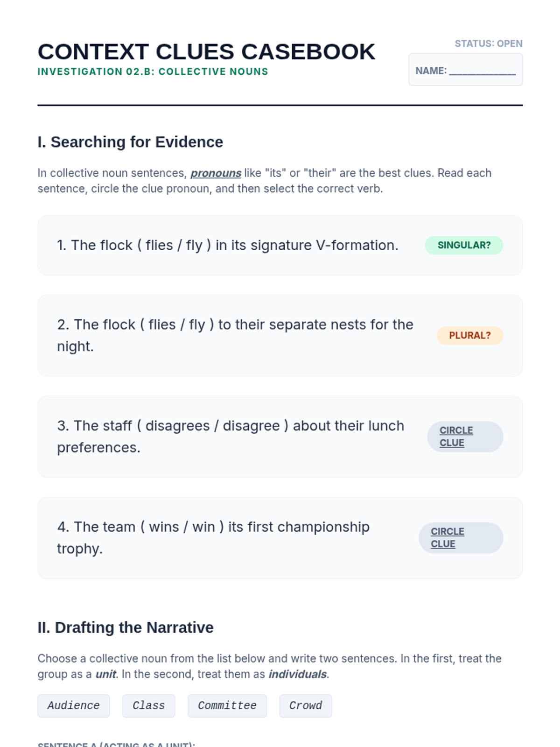Select the 'Crowd' noun chip
The width and height of the screenshot is (560, 747).
click(305, 705)
